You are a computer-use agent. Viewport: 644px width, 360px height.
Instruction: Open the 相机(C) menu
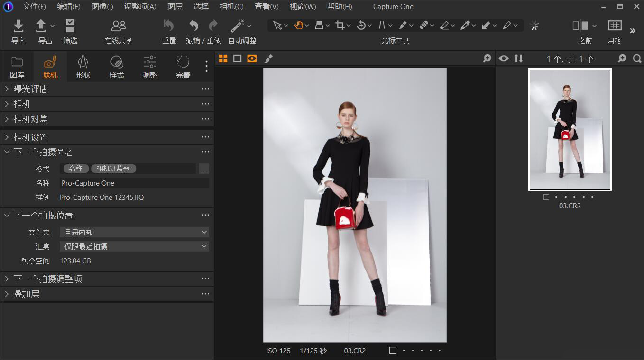point(231,7)
